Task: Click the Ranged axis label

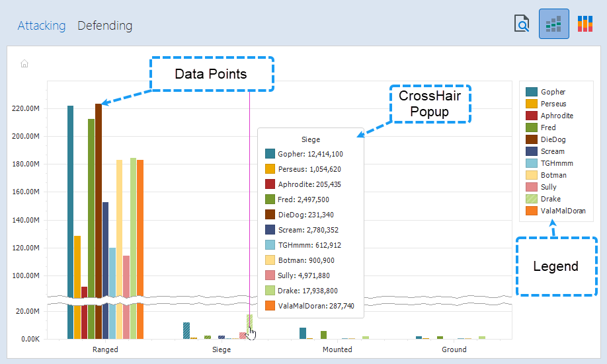Action: [x=105, y=349]
